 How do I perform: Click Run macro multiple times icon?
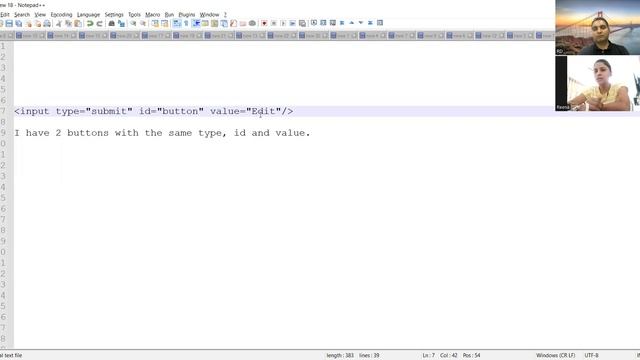click(x=293, y=23)
